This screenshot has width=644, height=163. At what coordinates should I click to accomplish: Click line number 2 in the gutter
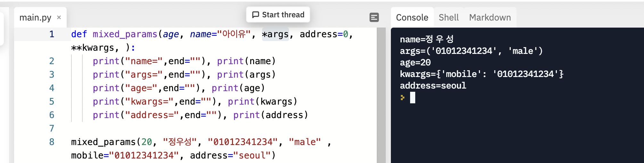(52, 61)
